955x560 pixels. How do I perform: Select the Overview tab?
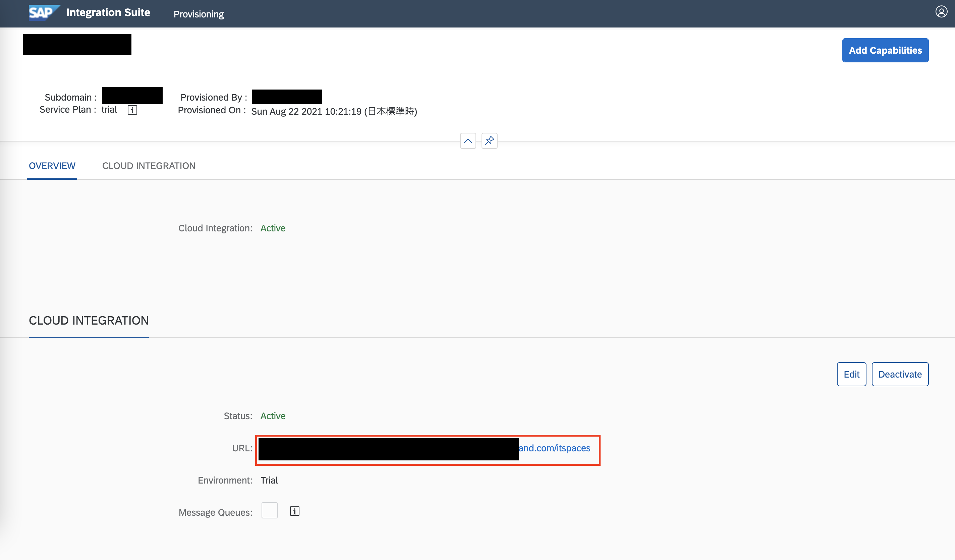click(x=52, y=166)
